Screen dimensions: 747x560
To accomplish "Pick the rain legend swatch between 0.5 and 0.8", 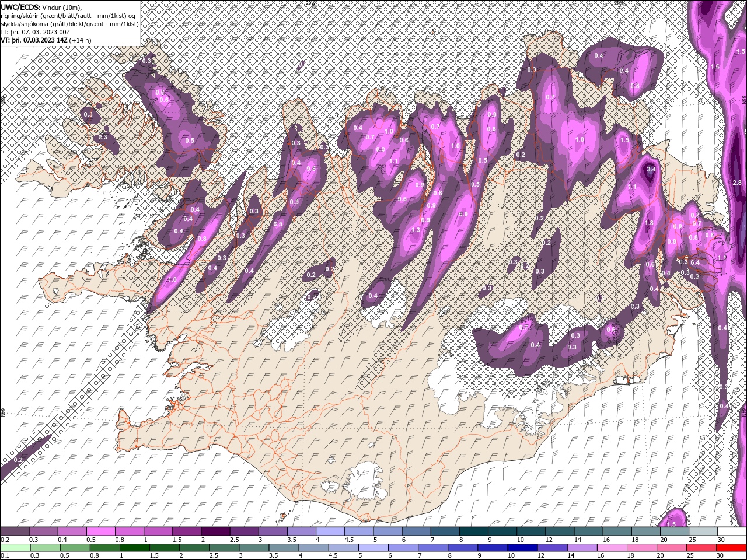I will click(x=75, y=548).
